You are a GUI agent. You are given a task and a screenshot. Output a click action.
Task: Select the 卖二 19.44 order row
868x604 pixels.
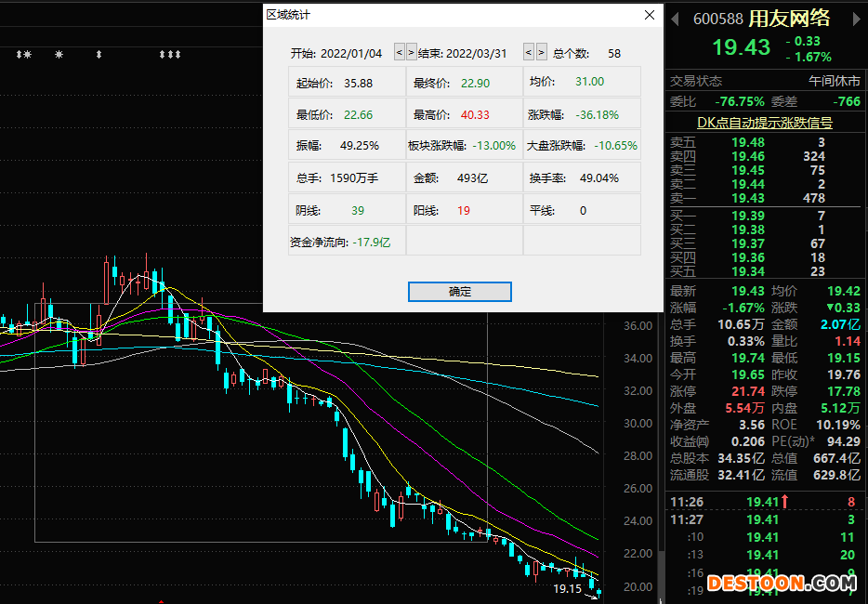[x=765, y=184]
